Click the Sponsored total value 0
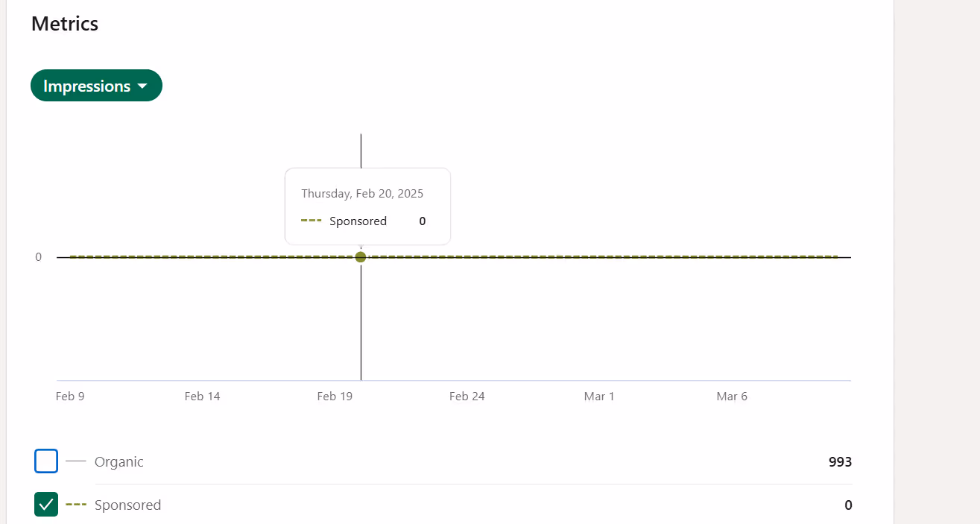The height and width of the screenshot is (524, 980). [847, 505]
